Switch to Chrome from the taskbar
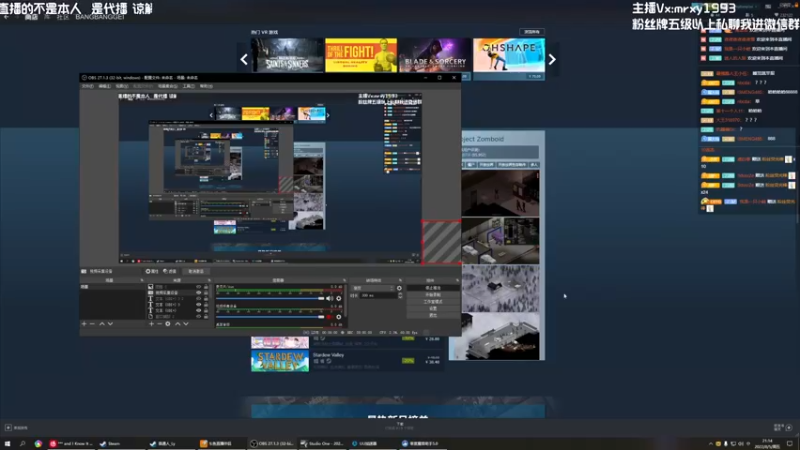This screenshot has width=800, height=450. point(38,443)
